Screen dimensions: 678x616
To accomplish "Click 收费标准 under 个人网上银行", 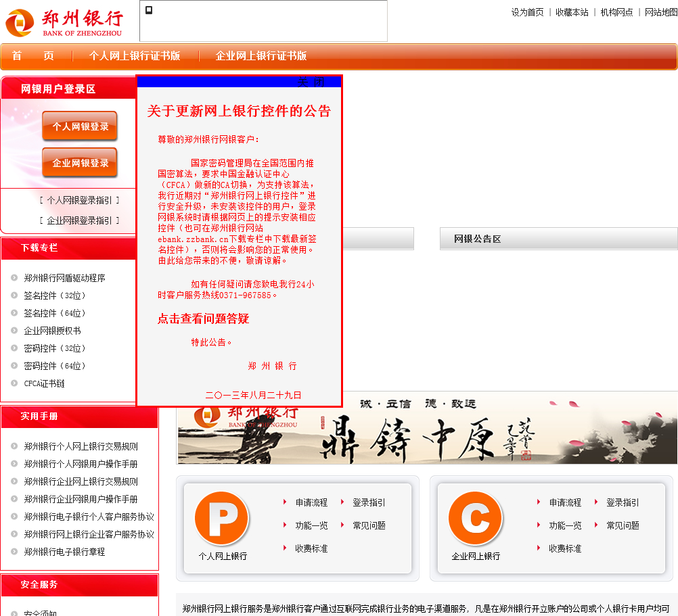I will coord(311,548).
